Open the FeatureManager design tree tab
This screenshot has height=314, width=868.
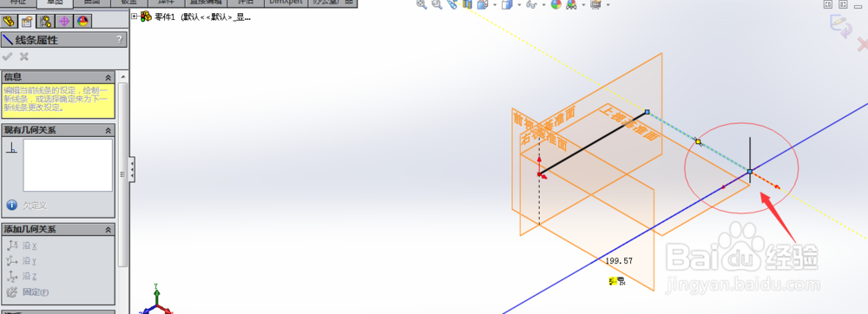[10, 22]
